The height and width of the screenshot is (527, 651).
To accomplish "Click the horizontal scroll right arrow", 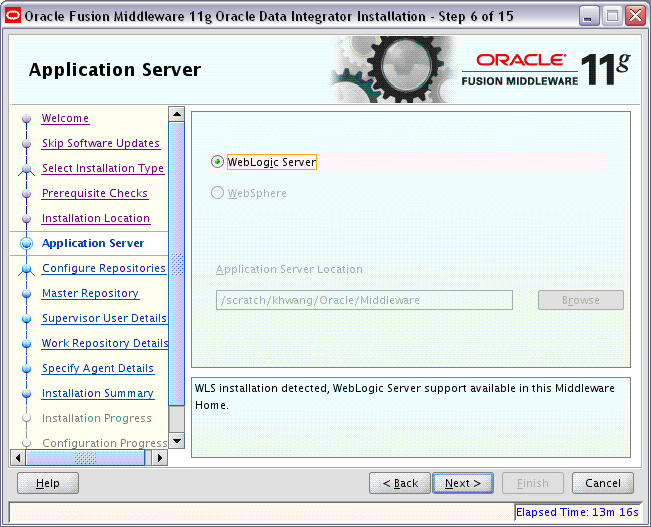I will (x=160, y=458).
